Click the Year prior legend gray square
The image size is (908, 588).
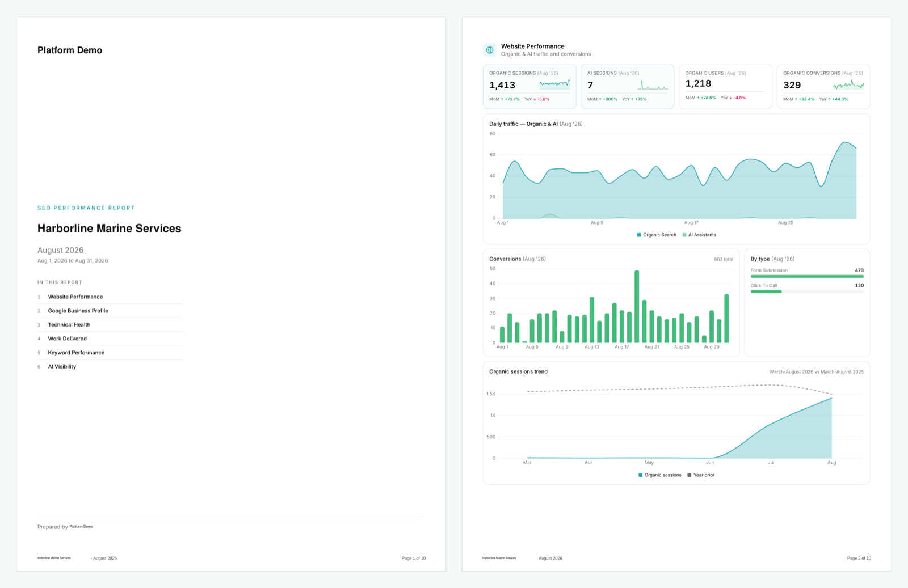click(690, 475)
